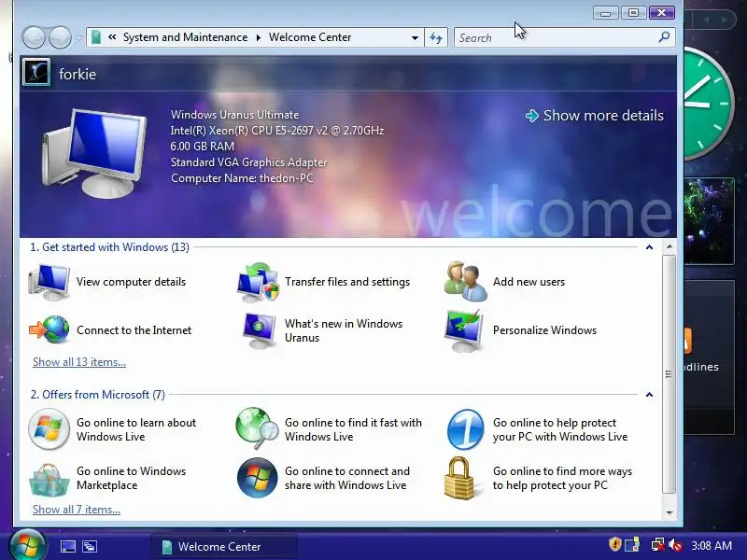
Task: Click the network tray icon with red X
Action: [x=658, y=545]
